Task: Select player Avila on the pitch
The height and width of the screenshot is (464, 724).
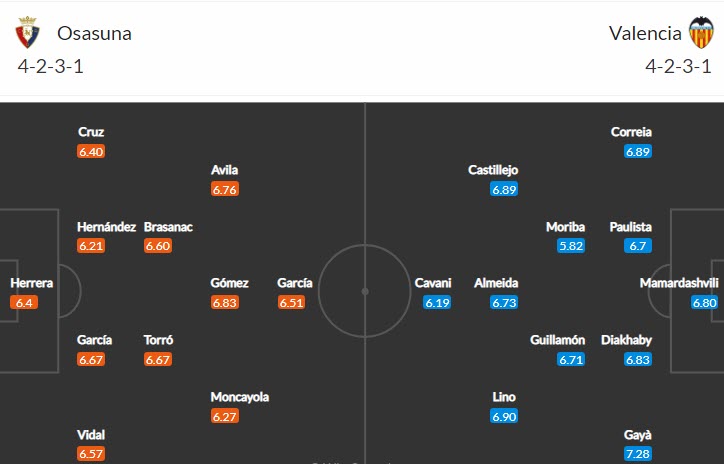Action: coord(225,170)
